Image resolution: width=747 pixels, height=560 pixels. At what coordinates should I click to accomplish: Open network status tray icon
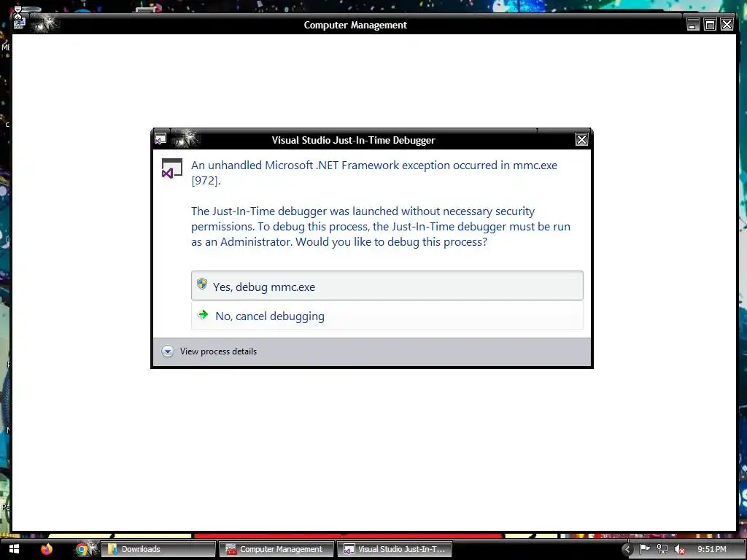click(662, 549)
